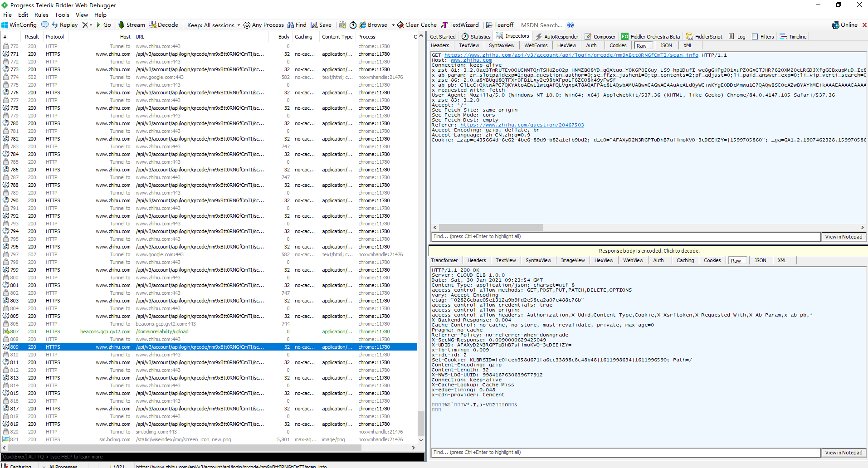
Task: Open the Timeline tab
Action: pyautogui.click(x=793, y=37)
